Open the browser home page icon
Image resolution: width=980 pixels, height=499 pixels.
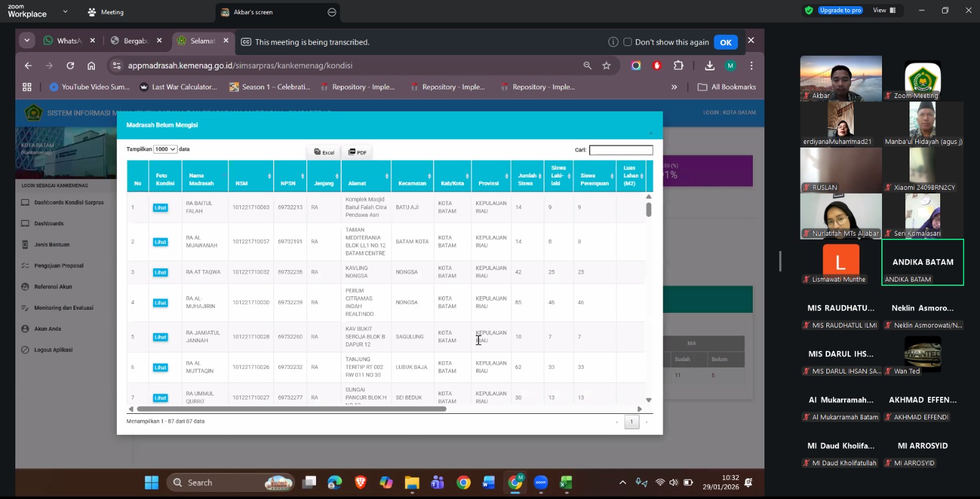[x=91, y=66]
